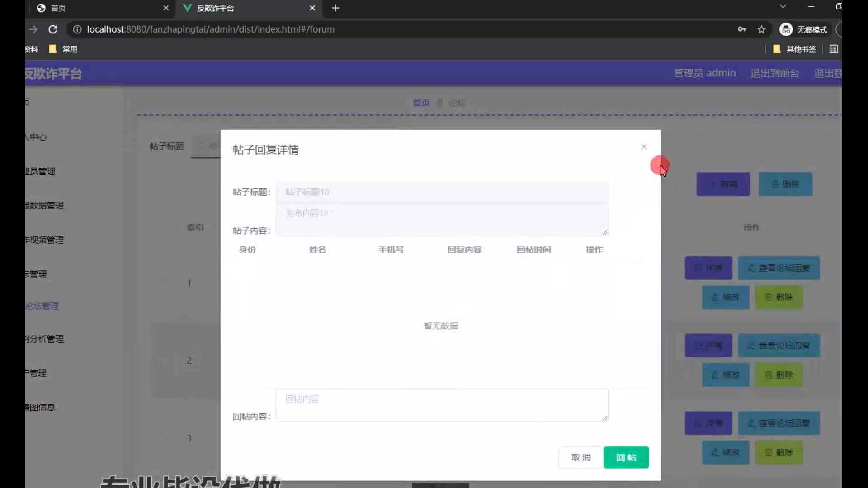This screenshot has height=488, width=868.
Task: Open the reading list side panel icon
Action: pyautogui.click(x=834, y=49)
